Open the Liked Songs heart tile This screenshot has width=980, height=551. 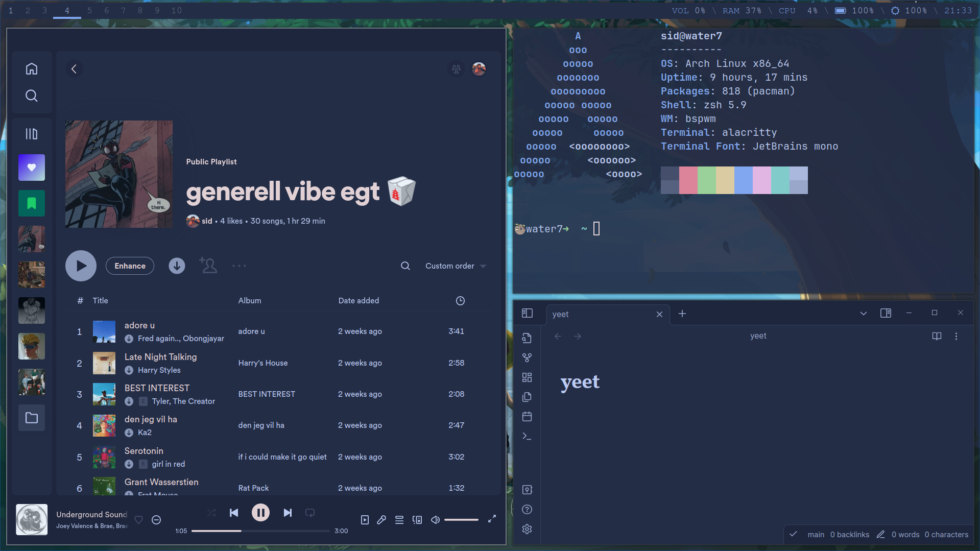pos(32,167)
